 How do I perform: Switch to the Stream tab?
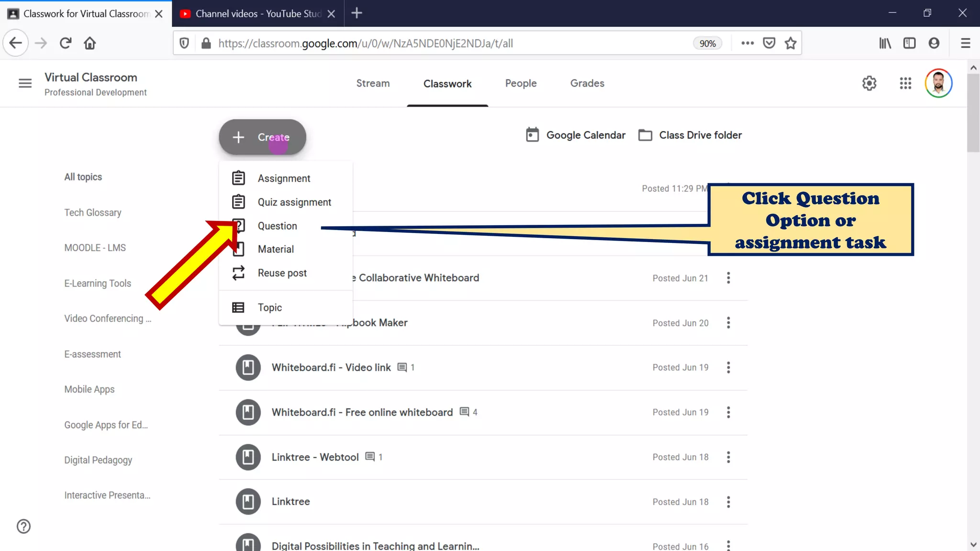pos(373,83)
